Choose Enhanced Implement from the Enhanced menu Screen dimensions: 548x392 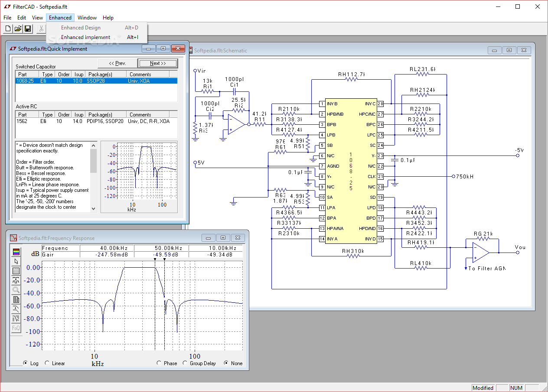pyautogui.click(x=97, y=37)
